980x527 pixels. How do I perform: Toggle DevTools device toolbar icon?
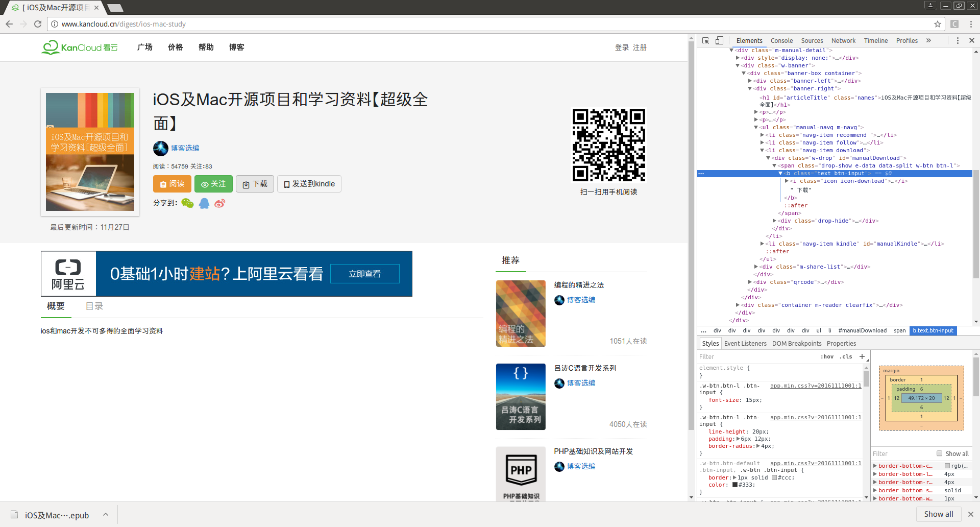(x=719, y=40)
